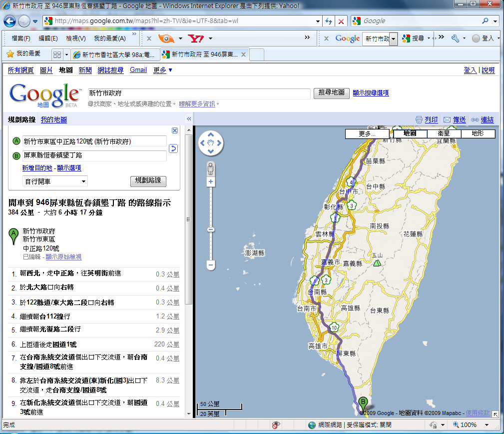Click the 新增目的地 link
Viewport: 504px width, 434px height.
click(37, 167)
